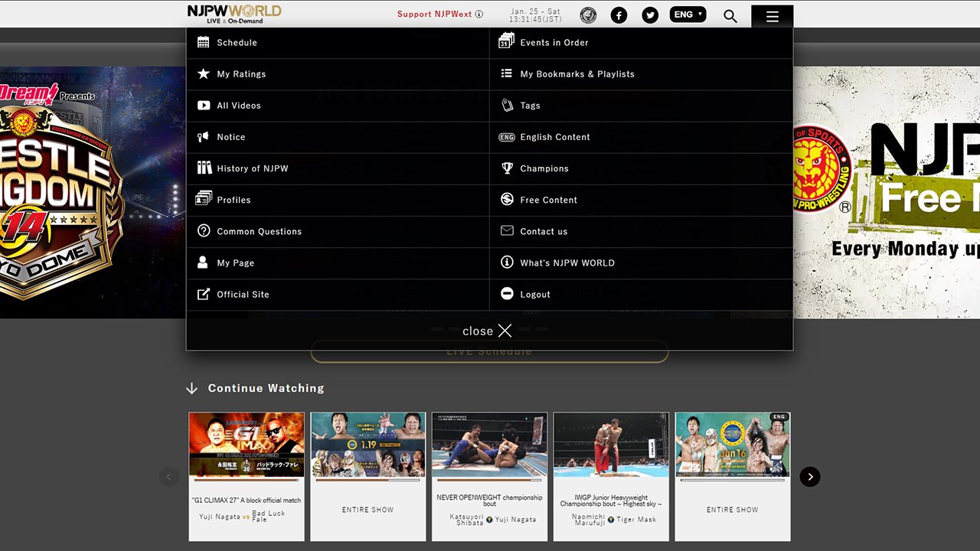Click the Official Site external-link icon
Viewport: 980px width, 551px height.
pos(203,293)
